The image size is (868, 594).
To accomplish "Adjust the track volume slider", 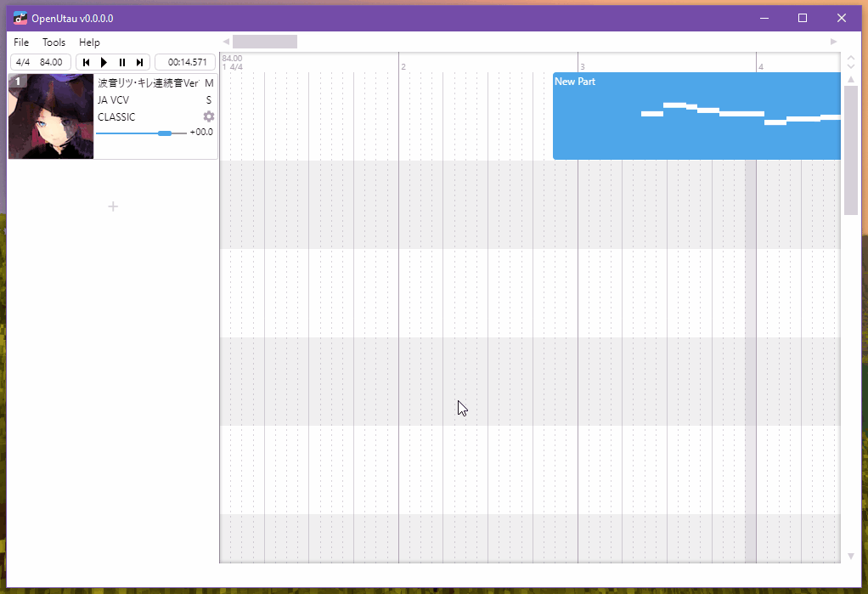I will pos(164,133).
